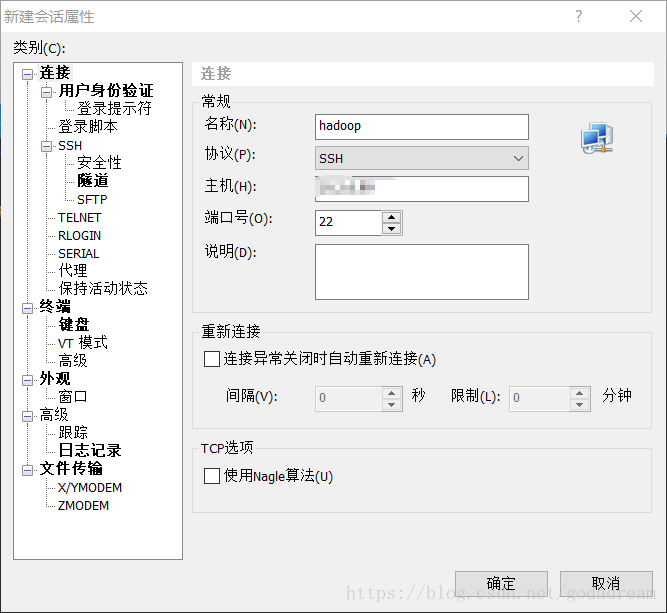
Task: Select 安全性 under SSH
Action: coord(99,163)
